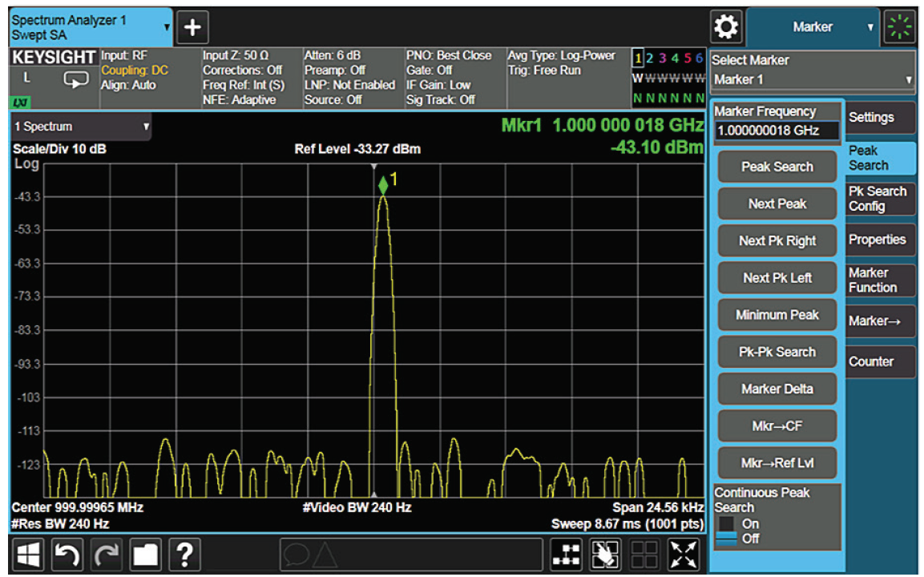Screen dimensions: 924x577
Task: Click the speech bubble annotation icon
Action: pos(296,554)
